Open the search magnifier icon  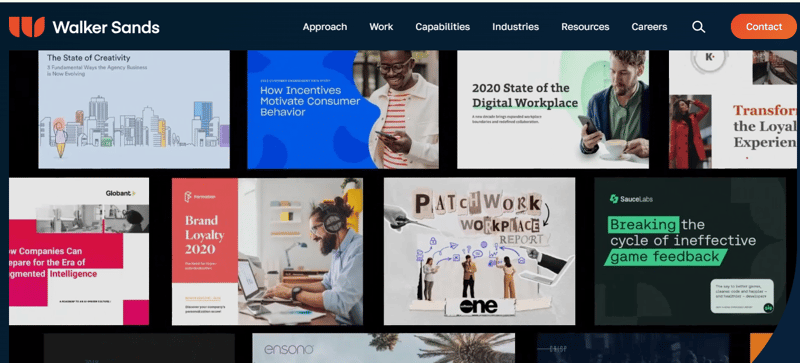tap(698, 27)
